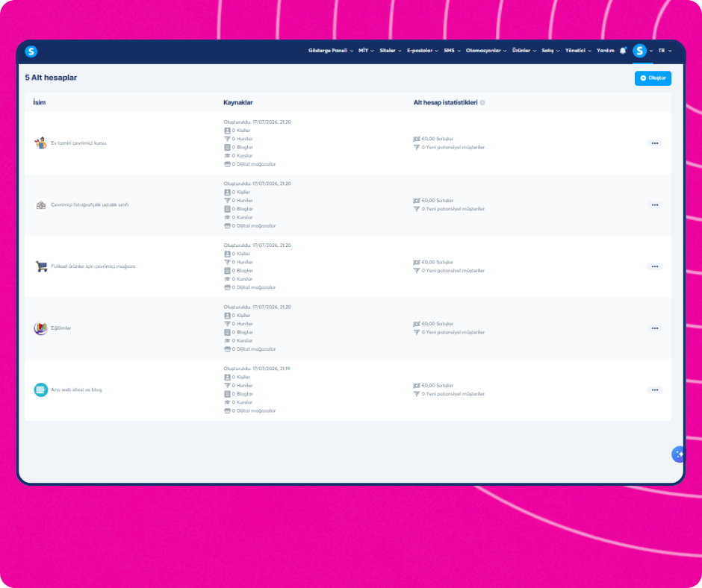Click 0 Bloglar in Fiziksel ürünler row
The image size is (702, 588).
point(242,271)
